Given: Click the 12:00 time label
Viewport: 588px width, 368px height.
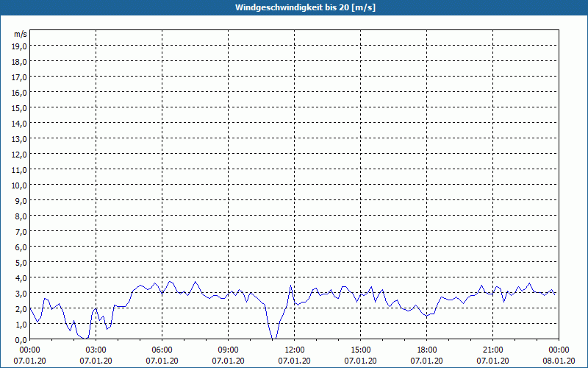Looking at the screenshot, I should coord(295,350).
